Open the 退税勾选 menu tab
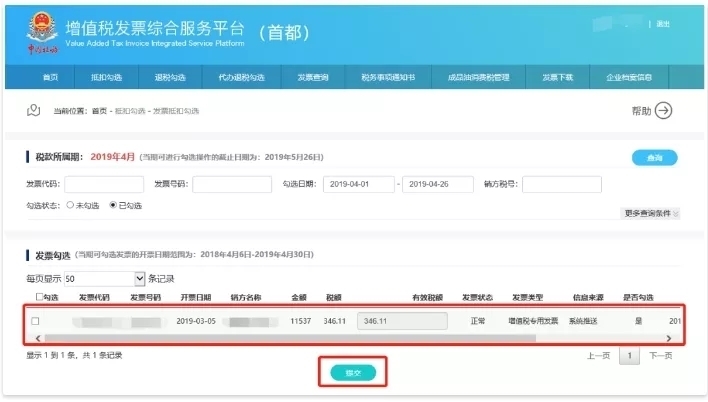708x402 pixels. coord(170,77)
